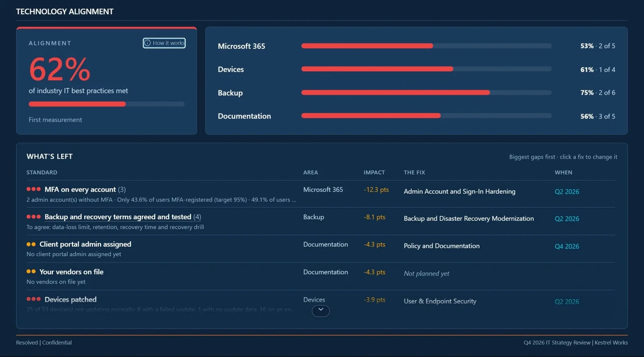Assign a fix to the Not planned yet entry
Screen dimensions: 644x357
(x=427, y=273)
